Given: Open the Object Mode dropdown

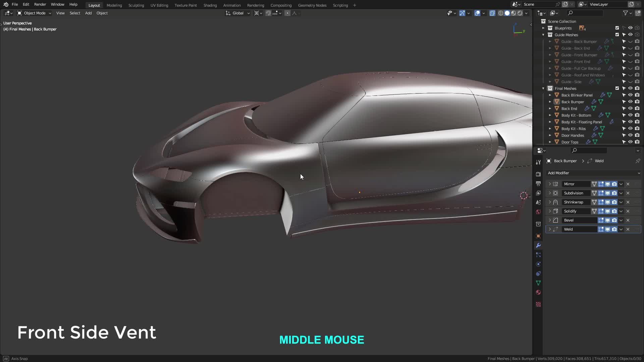Looking at the screenshot, I should [34, 13].
